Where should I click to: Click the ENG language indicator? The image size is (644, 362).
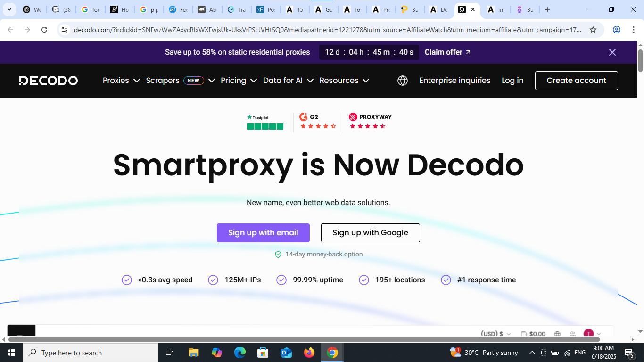pyautogui.click(x=580, y=353)
